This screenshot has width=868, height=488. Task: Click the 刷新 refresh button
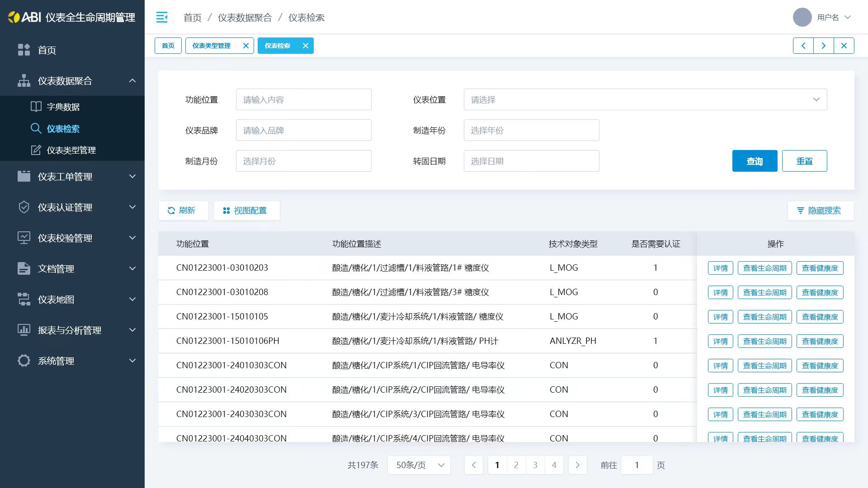point(183,211)
